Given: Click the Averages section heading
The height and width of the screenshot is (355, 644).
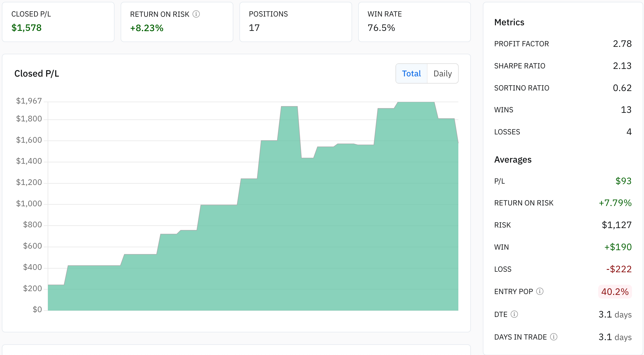Looking at the screenshot, I should [513, 159].
